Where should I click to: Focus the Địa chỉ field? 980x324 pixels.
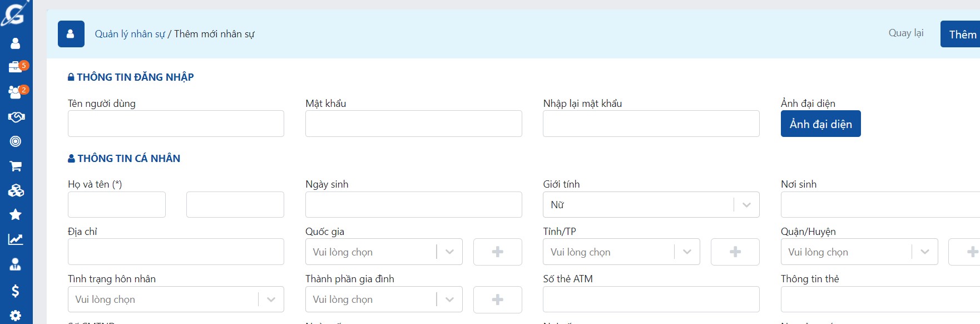pos(176,252)
